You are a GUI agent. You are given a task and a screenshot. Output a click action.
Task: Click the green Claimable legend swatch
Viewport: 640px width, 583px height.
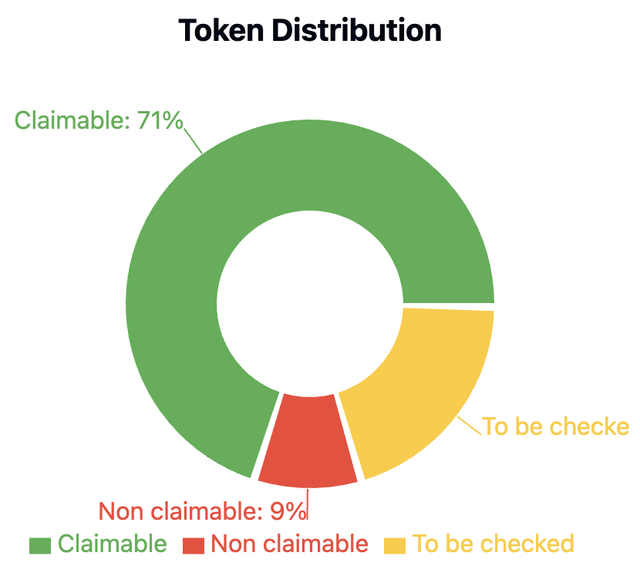coord(39,545)
